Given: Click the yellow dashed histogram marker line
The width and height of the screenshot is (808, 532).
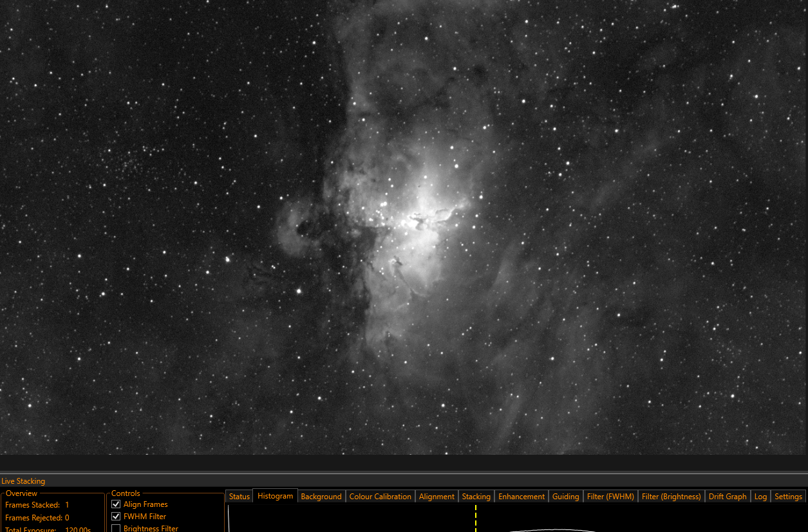Looking at the screenshot, I should [x=476, y=518].
